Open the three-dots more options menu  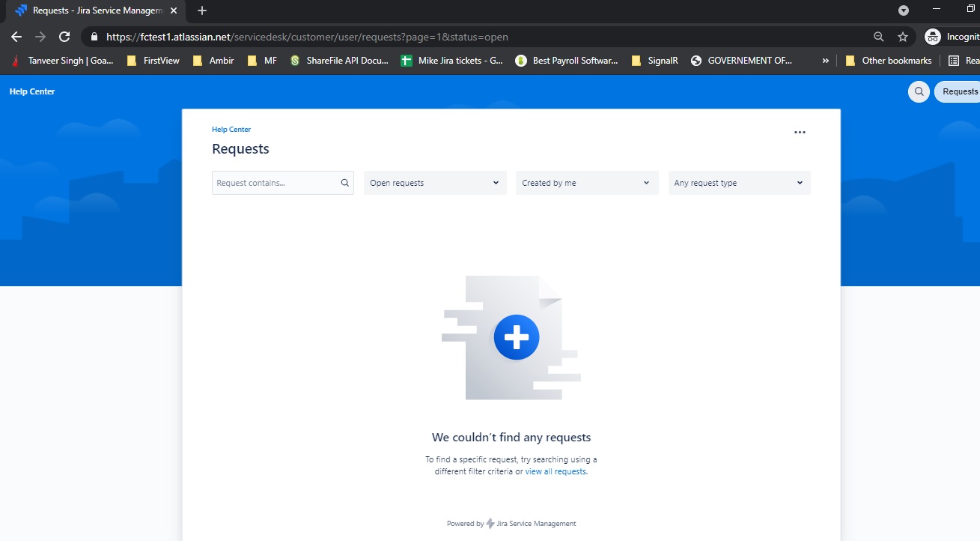point(800,132)
